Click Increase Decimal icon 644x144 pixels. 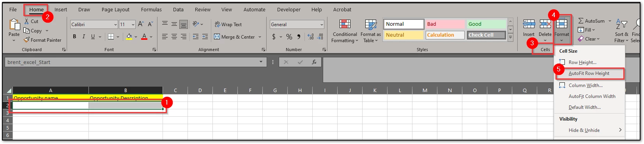pos(311,37)
